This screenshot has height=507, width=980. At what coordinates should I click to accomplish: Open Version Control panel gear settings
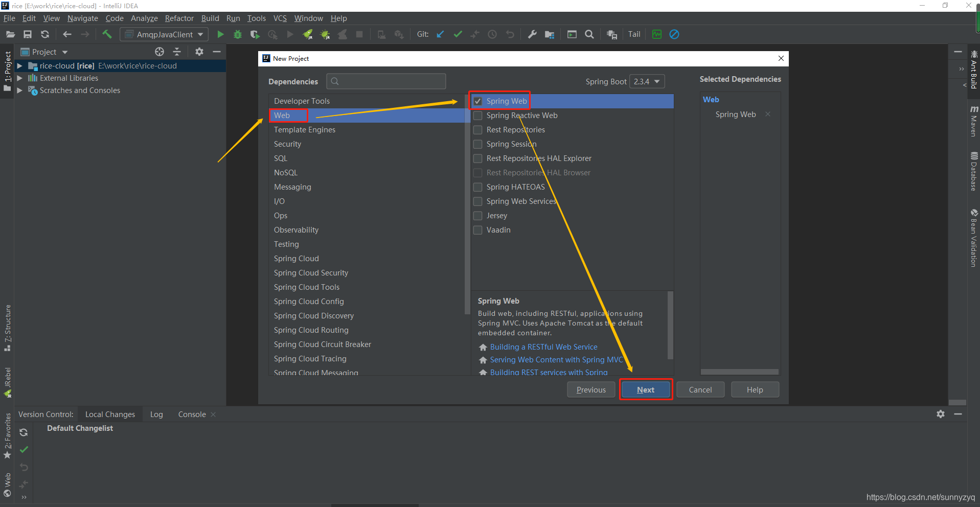point(941,414)
